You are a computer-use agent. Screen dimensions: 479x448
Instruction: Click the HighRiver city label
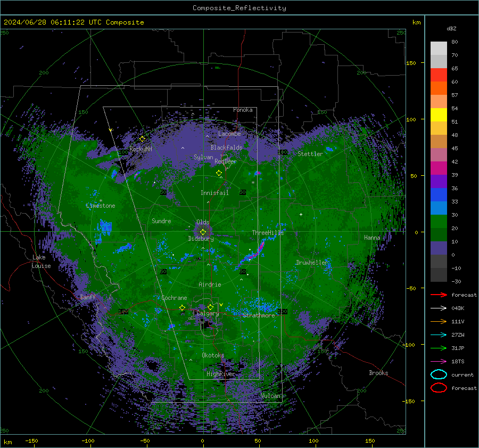[x=221, y=374]
